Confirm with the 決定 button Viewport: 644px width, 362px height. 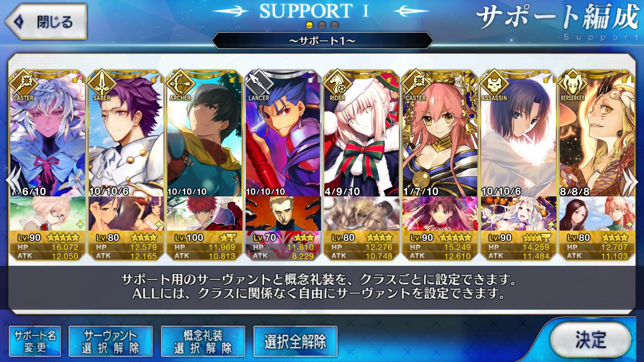(591, 340)
